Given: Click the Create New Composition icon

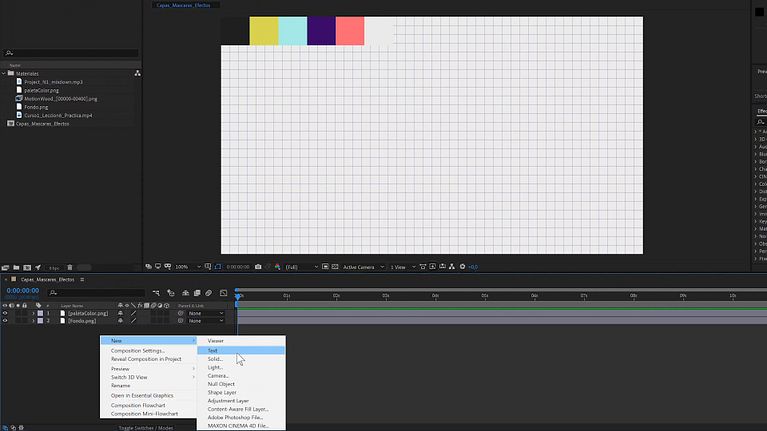Looking at the screenshot, I should point(28,268).
